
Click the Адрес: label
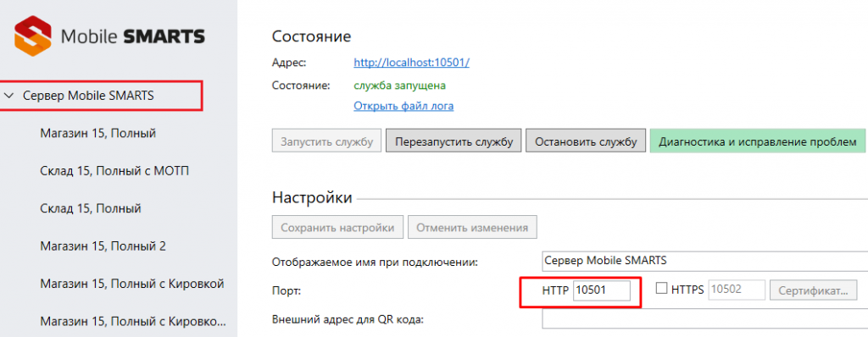289,63
